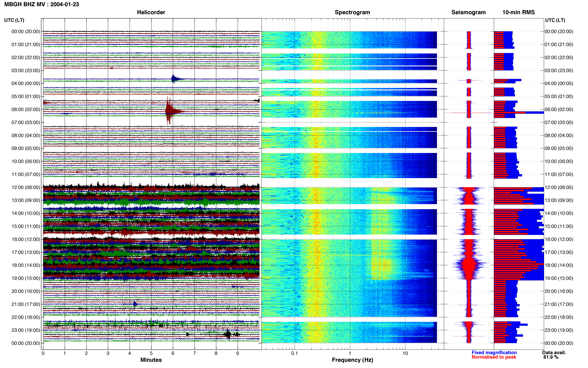
Task: Click frequency tick label "1" on spectrogram axis
Action: pyautogui.click(x=350, y=353)
